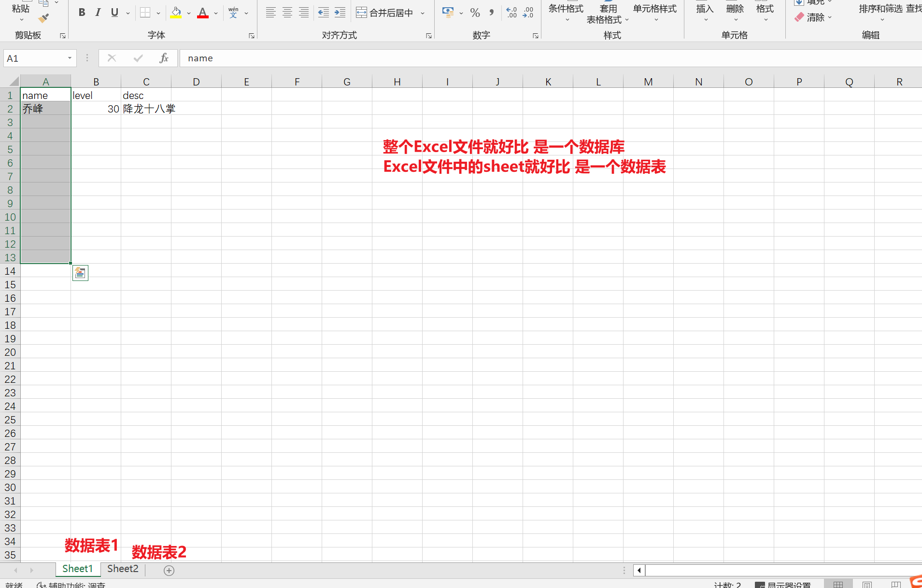The height and width of the screenshot is (588, 922).
Task: Click the comma style icon
Action: pos(491,13)
